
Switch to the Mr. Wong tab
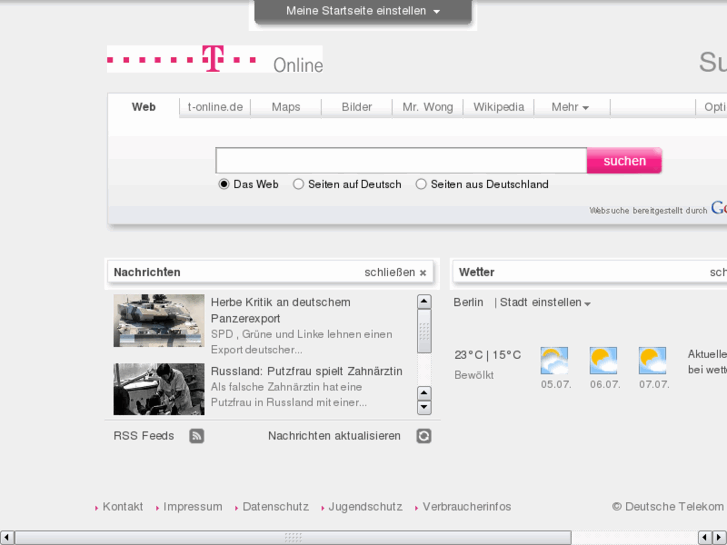[427, 107]
